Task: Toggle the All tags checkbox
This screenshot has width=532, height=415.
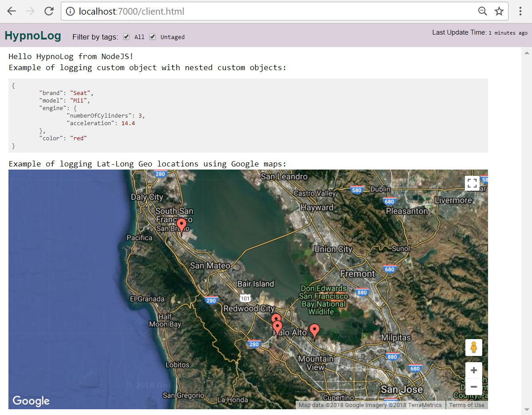Action: (x=126, y=36)
